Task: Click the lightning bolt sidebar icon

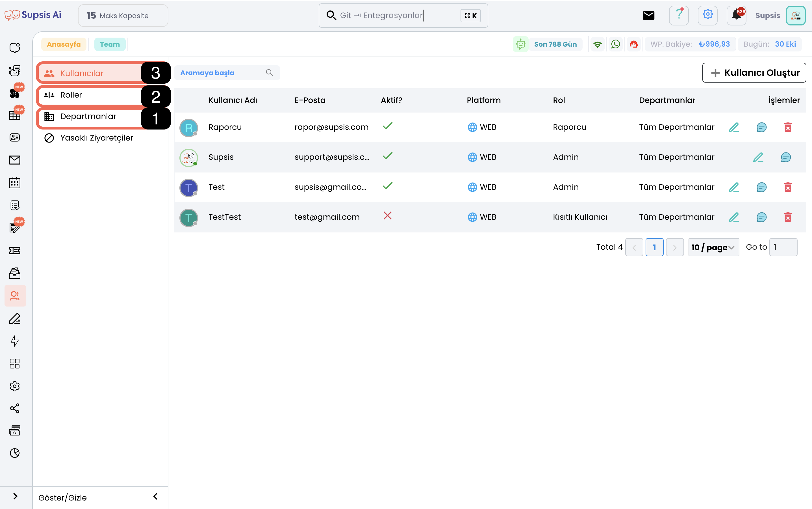Action: (14, 341)
